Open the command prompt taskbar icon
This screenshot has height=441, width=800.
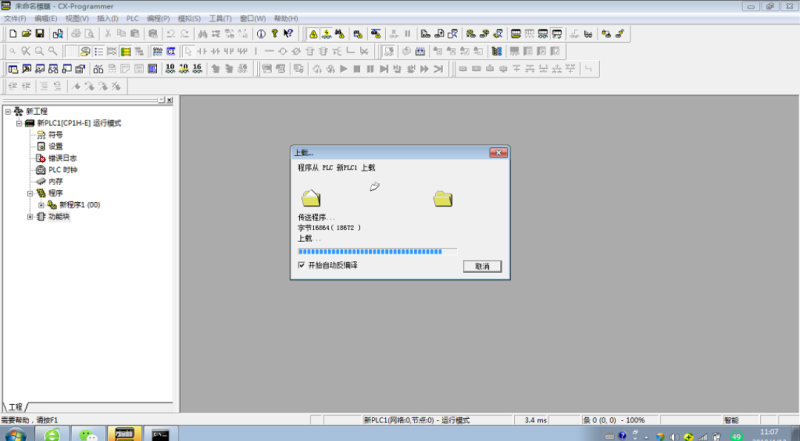[x=161, y=434]
